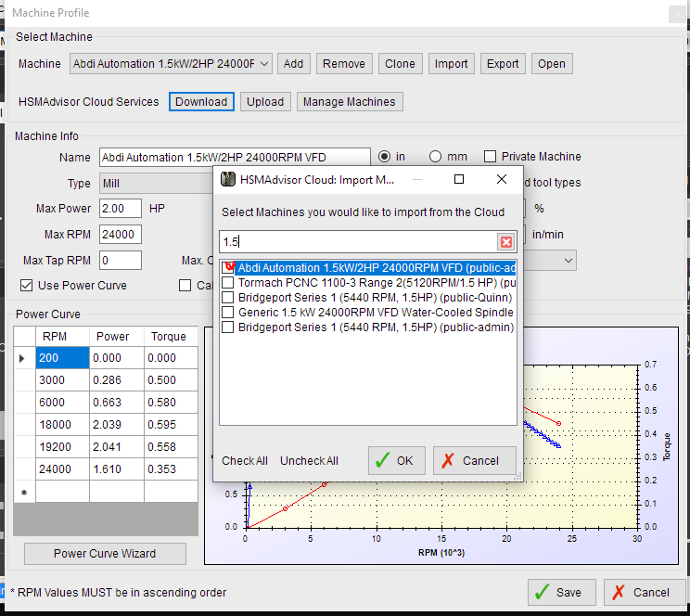Toggle Use Power Curve checkbox
This screenshot has height=616, width=690.
[x=26, y=286]
